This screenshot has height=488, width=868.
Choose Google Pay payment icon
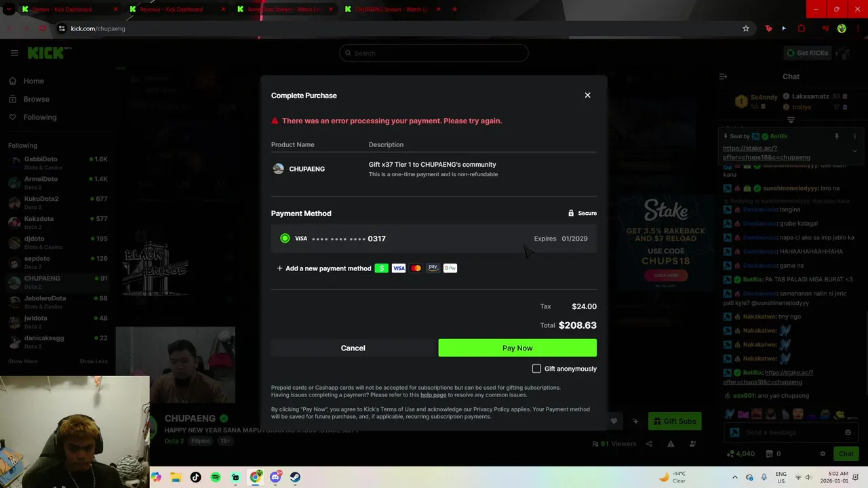pyautogui.click(x=450, y=268)
